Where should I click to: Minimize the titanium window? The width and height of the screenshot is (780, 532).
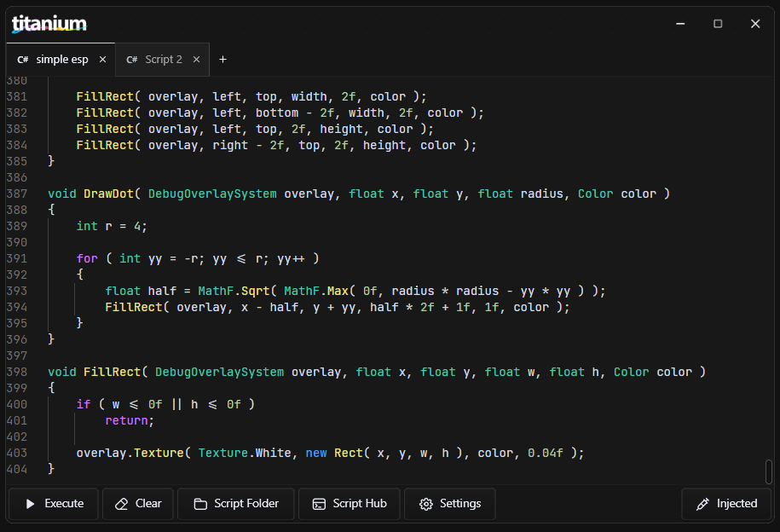click(680, 24)
